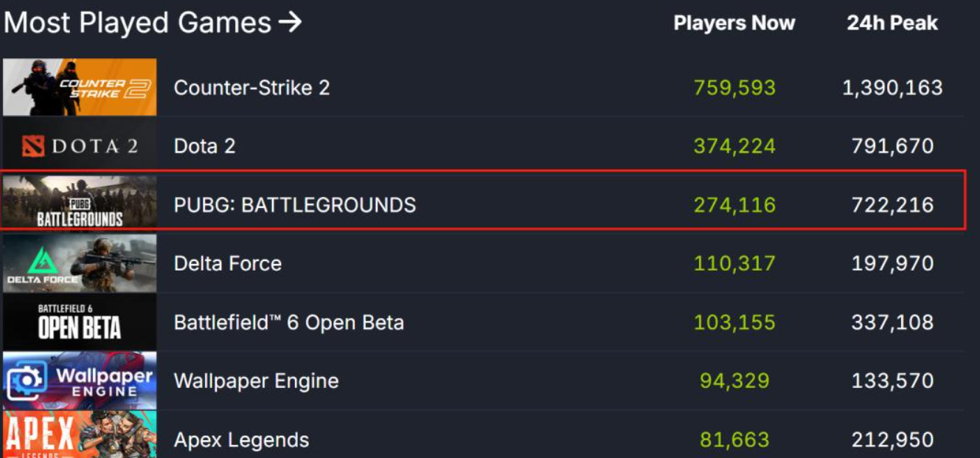Click the Players Now column header

(x=734, y=23)
